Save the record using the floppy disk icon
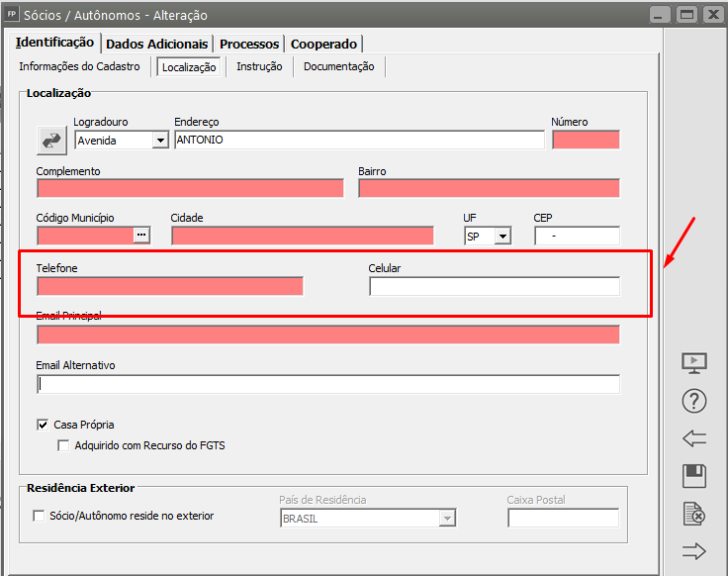 tap(694, 476)
